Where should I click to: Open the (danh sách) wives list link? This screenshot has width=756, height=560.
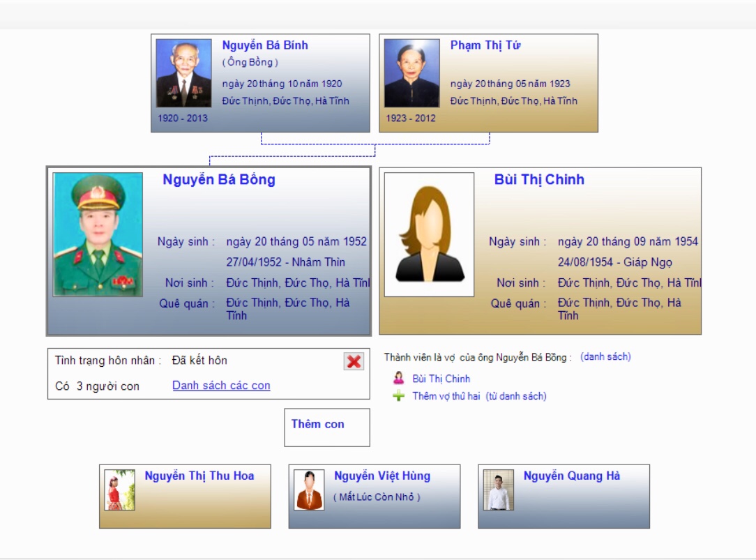605,356
